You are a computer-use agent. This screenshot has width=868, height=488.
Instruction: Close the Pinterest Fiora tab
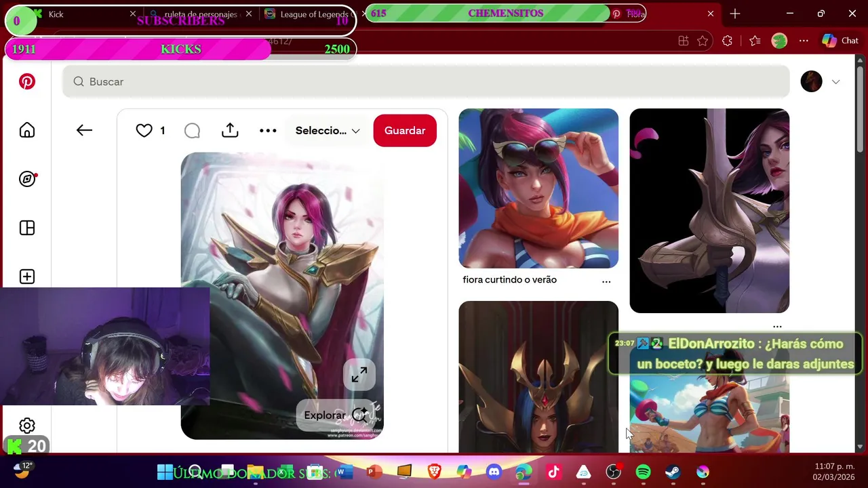[x=711, y=14]
